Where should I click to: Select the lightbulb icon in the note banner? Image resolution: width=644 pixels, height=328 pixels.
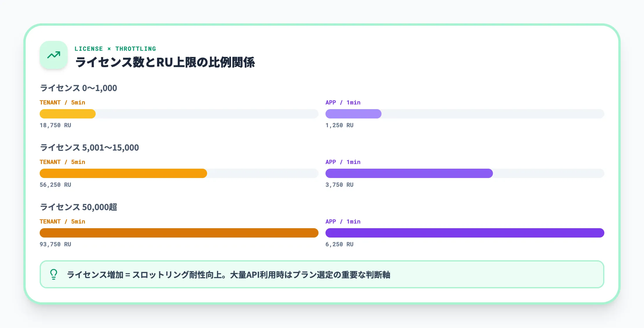[53, 274]
